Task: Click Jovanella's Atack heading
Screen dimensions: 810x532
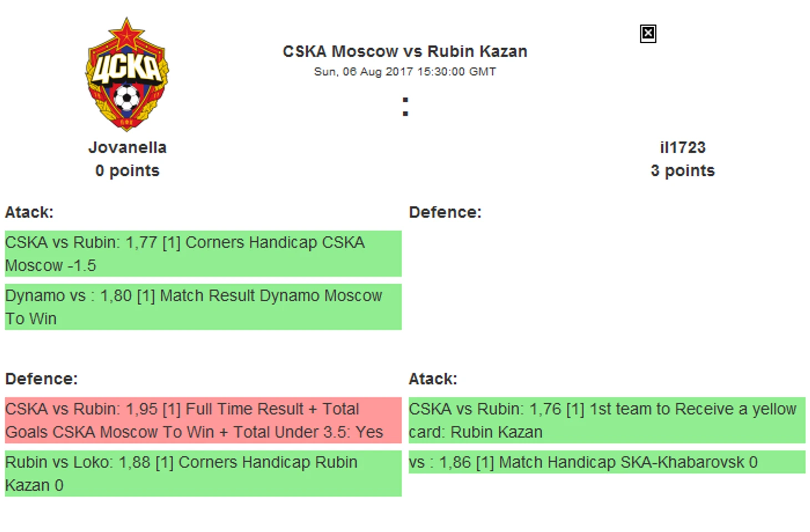Action: [x=29, y=212]
